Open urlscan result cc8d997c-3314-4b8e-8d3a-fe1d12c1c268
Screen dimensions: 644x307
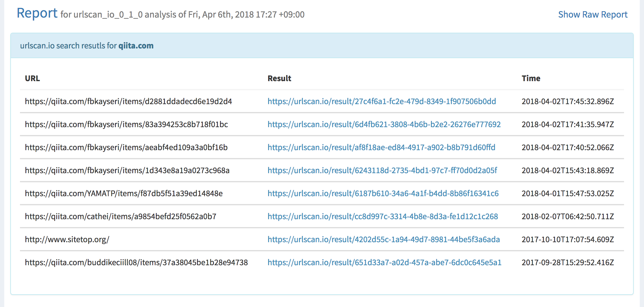(x=383, y=216)
